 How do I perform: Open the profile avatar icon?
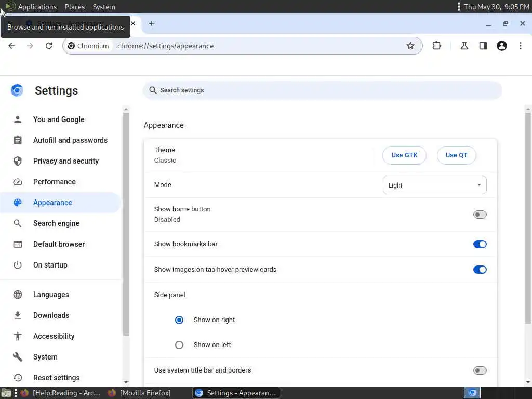pyautogui.click(x=501, y=46)
